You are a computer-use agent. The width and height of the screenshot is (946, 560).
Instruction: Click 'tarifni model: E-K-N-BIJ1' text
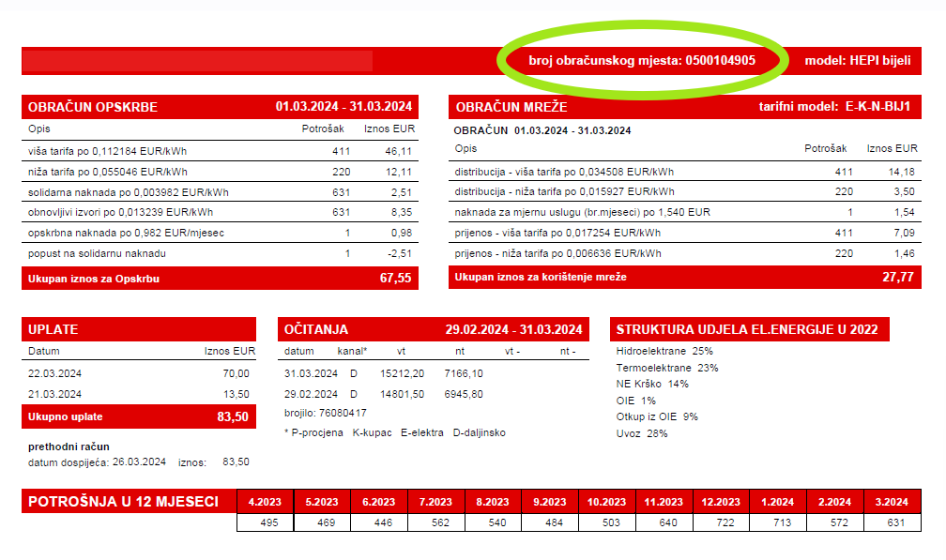click(835, 106)
